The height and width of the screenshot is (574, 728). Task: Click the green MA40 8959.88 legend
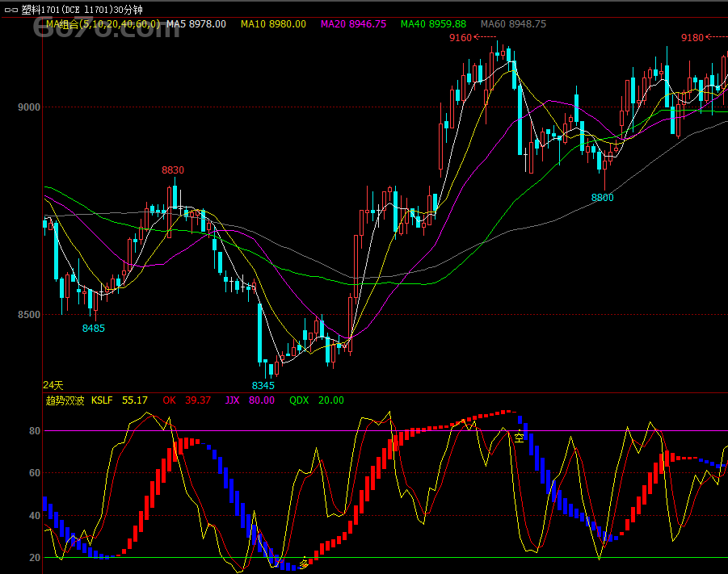click(x=433, y=24)
